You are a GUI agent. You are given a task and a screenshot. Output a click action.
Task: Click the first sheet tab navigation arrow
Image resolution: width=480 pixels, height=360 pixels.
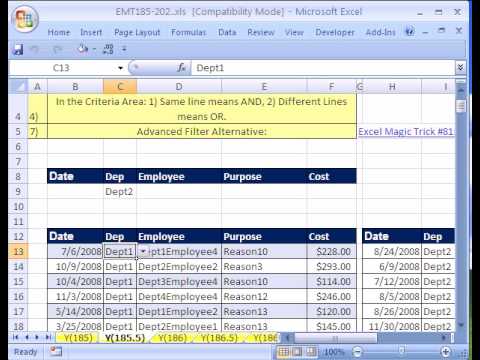[15, 337]
